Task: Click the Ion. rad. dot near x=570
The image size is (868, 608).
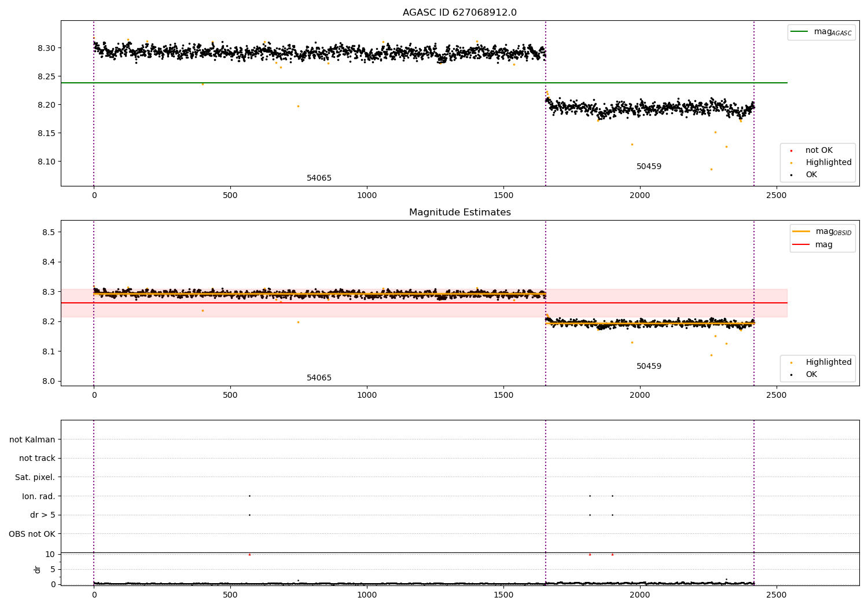Action: [x=249, y=496]
